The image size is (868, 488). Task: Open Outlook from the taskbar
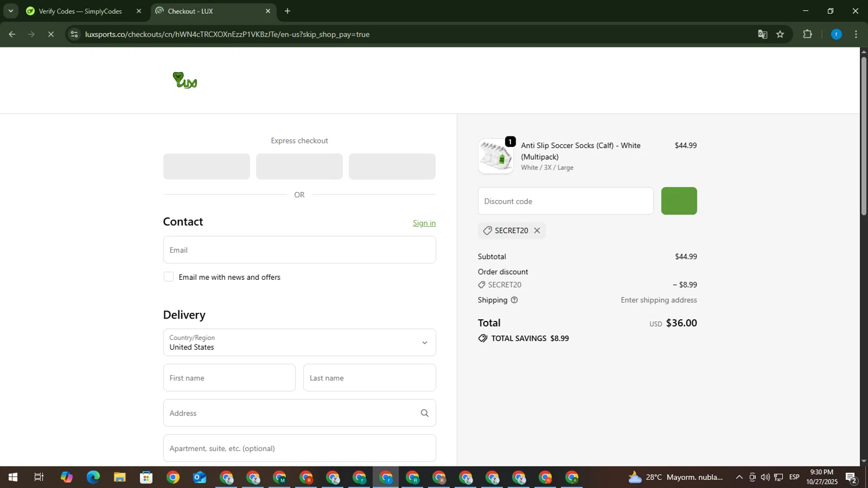click(200, 478)
